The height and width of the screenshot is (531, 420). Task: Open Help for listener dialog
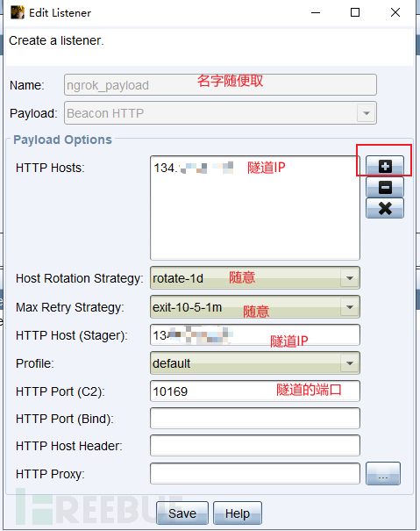(x=238, y=513)
